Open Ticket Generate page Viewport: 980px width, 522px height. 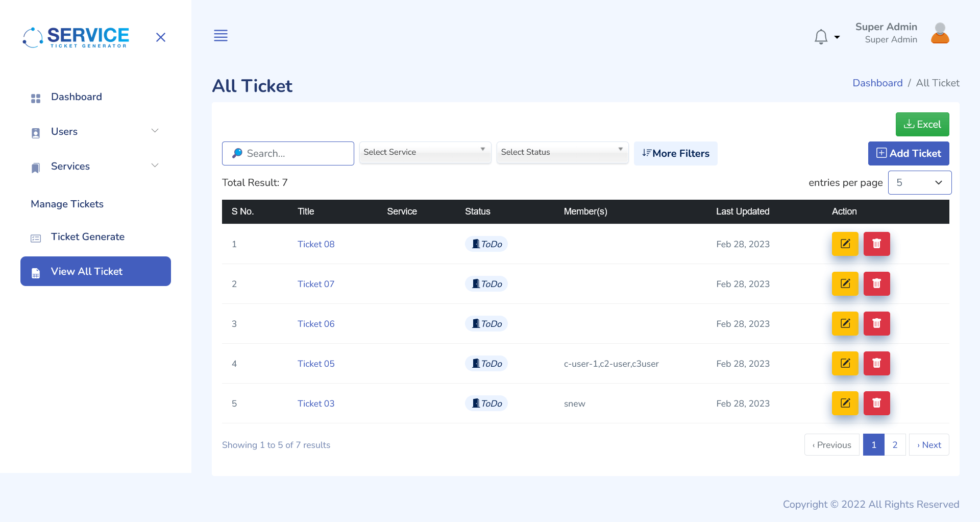coord(88,237)
